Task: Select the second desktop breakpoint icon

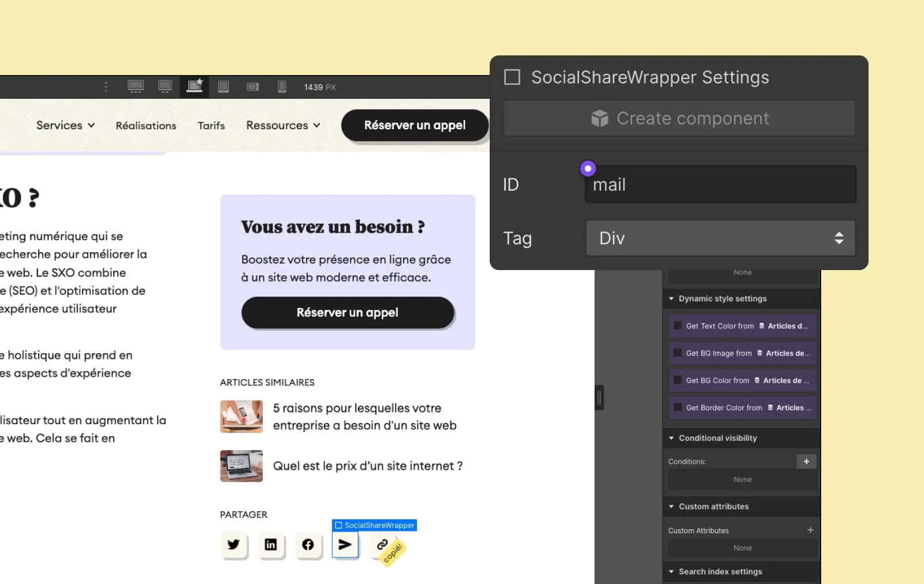Action: point(165,87)
